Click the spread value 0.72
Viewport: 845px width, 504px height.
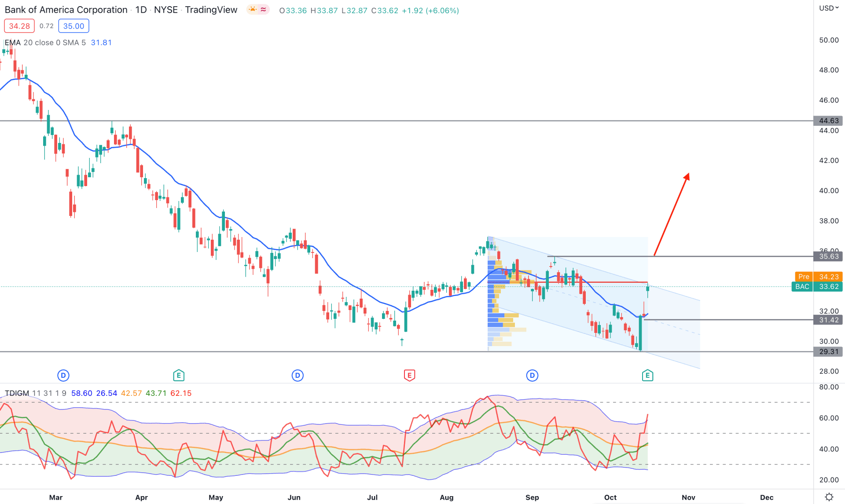point(46,26)
